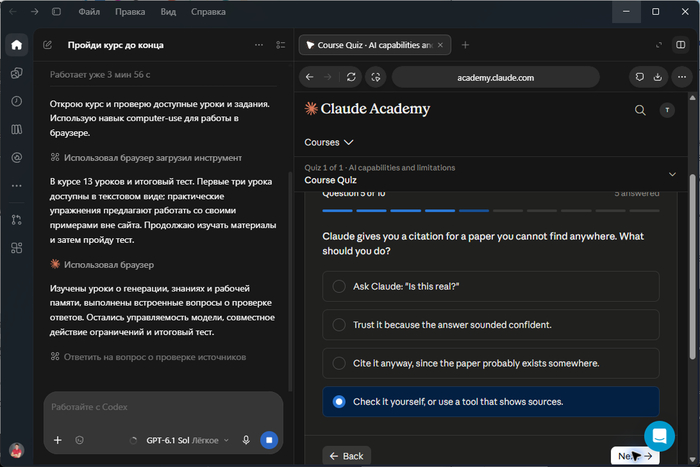Open the git branch sidebar icon
This screenshot has width=700, height=467.
pyautogui.click(x=17, y=220)
